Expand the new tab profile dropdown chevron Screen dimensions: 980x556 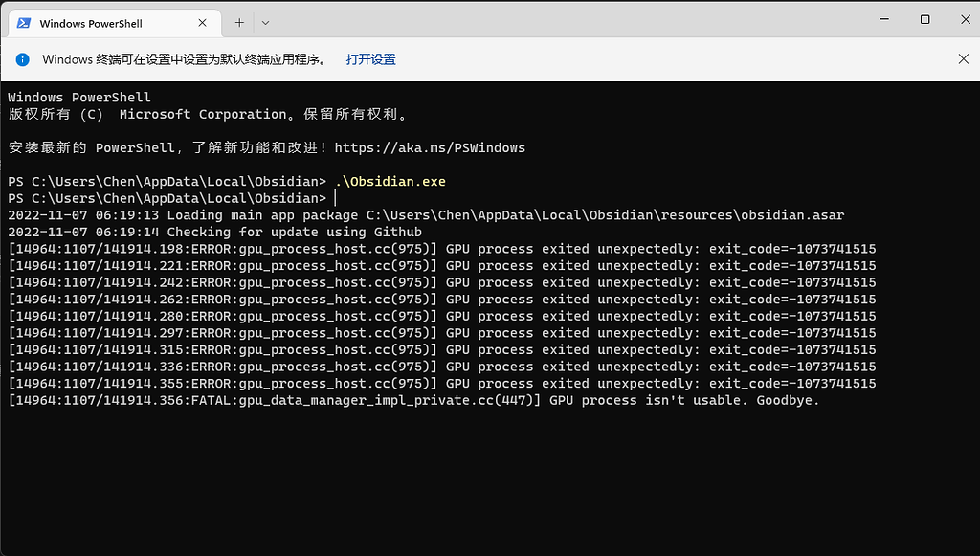[266, 22]
